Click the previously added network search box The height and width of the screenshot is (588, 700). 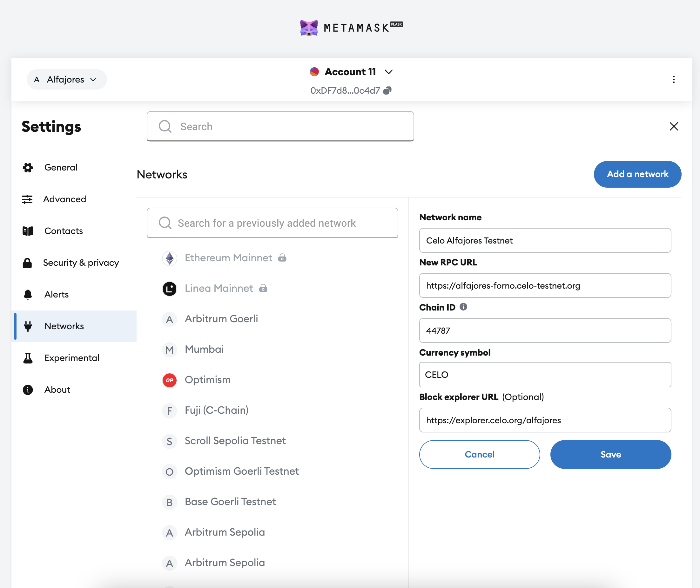[272, 223]
